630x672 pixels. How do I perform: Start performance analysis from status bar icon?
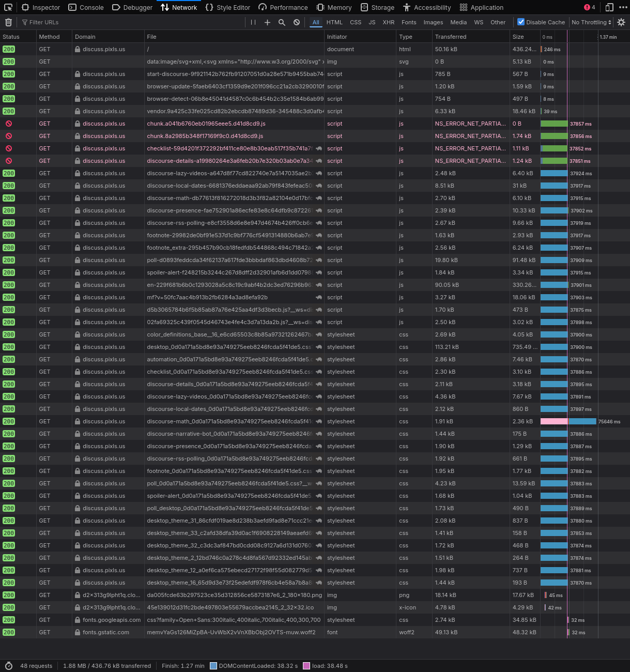(8, 666)
